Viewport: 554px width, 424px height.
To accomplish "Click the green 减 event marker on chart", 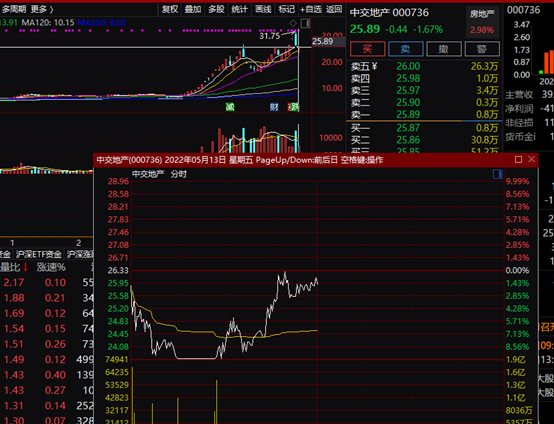I will (x=230, y=107).
